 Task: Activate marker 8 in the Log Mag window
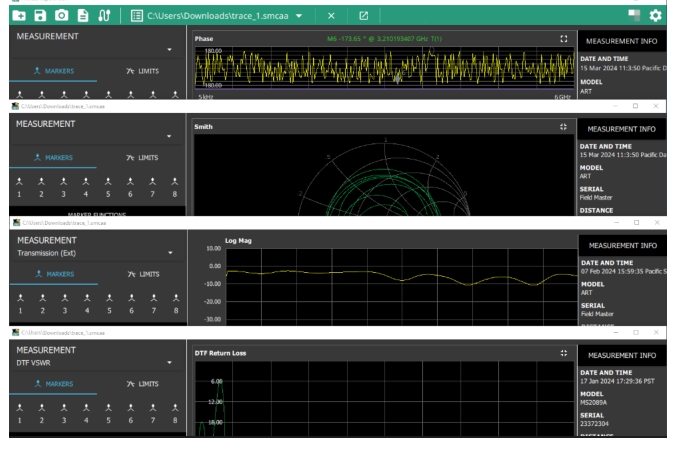pos(176,304)
